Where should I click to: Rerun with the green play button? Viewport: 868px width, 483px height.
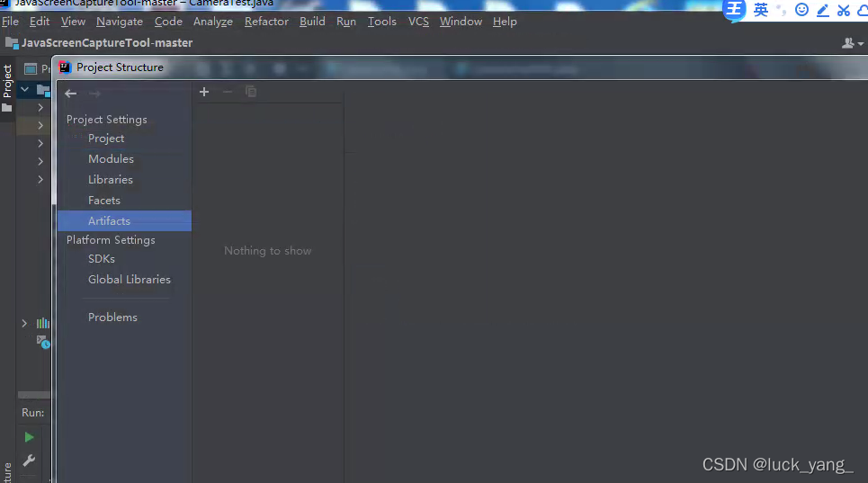(x=30, y=438)
